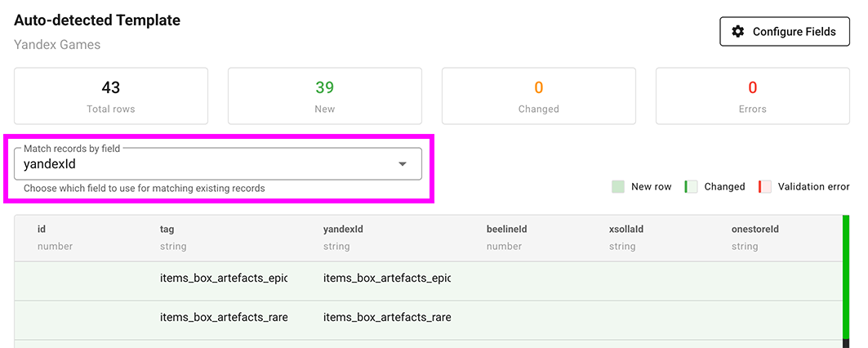Click the New 39 rows card
Screen dimensions: 868x348
click(x=324, y=96)
